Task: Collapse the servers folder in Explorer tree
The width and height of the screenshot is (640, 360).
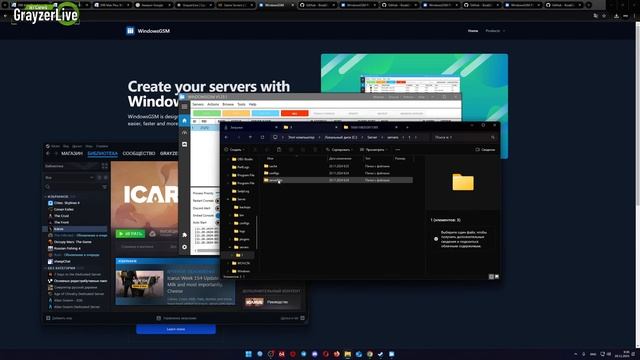Action: pyautogui.click(x=230, y=247)
